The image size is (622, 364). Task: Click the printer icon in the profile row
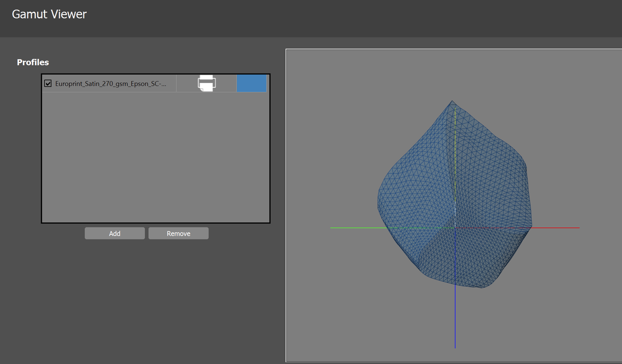[206, 83]
